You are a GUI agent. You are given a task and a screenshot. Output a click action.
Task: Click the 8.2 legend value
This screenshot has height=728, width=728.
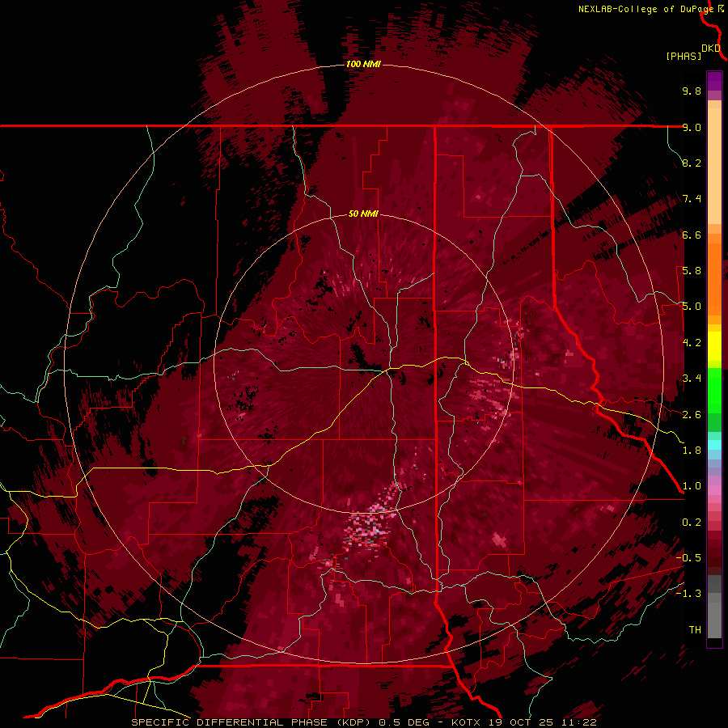692,163
